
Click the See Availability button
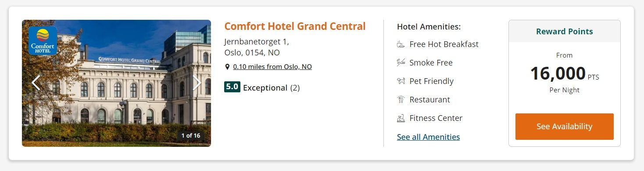coord(564,127)
